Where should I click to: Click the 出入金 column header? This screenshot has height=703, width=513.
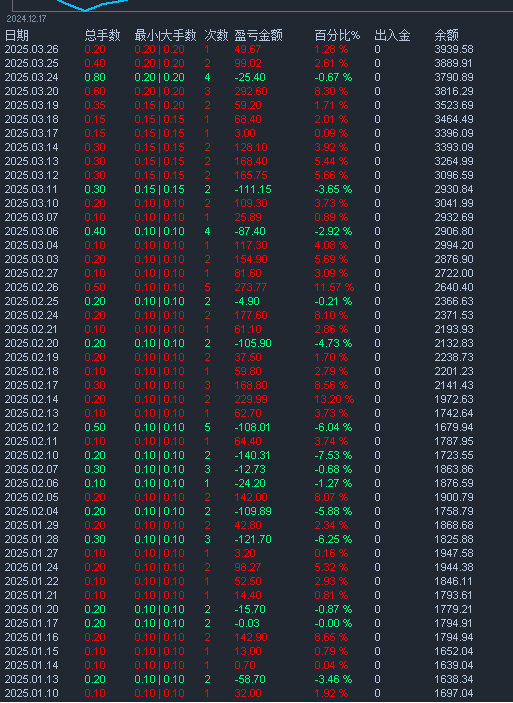point(392,35)
